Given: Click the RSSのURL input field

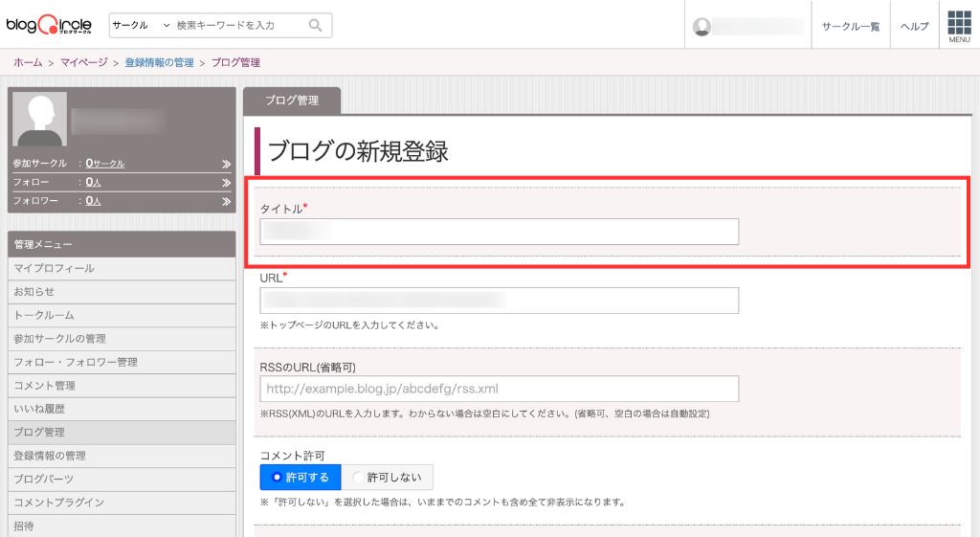Looking at the screenshot, I should tap(500, 389).
